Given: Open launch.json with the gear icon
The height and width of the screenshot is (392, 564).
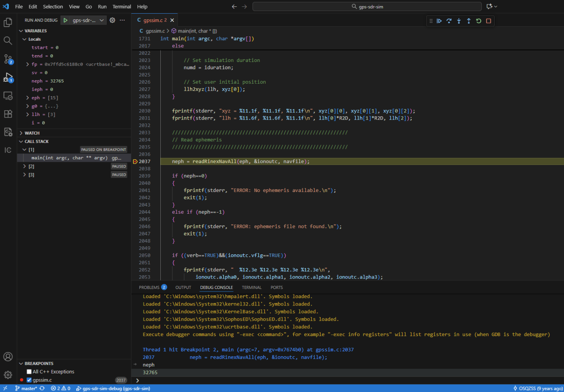Looking at the screenshot, I should 112,20.
